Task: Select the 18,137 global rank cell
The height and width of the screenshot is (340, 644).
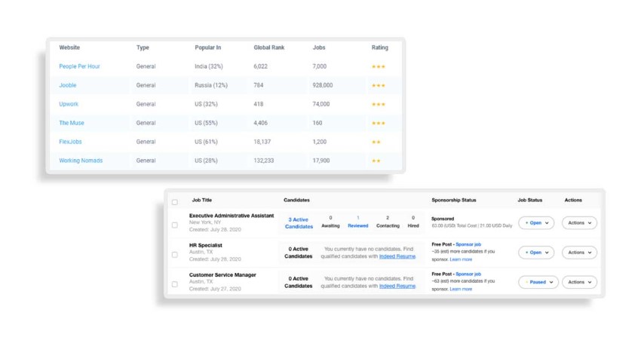Action: coord(262,142)
